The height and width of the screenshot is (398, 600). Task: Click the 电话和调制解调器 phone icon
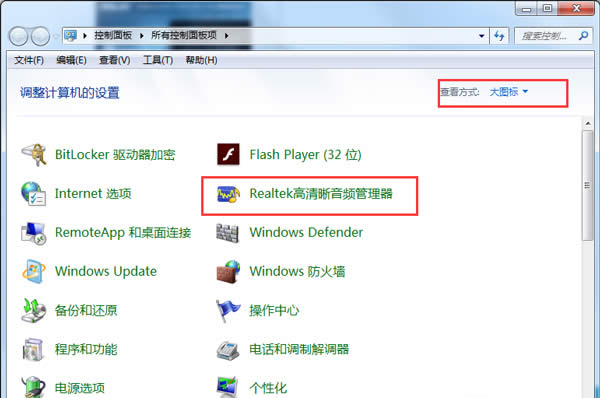point(228,350)
